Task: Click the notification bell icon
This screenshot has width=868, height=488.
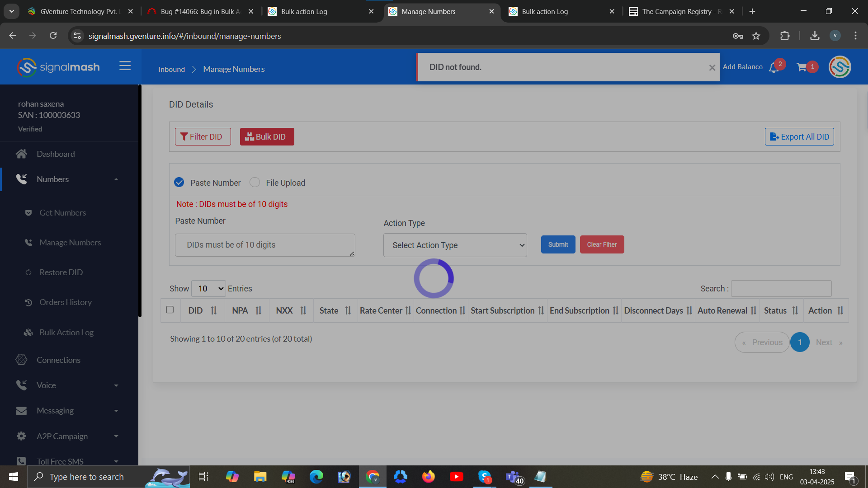Action: [x=774, y=68]
